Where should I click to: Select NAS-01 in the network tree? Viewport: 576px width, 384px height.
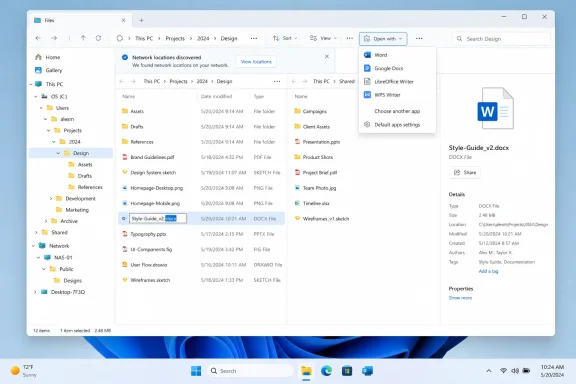pos(63,258)
